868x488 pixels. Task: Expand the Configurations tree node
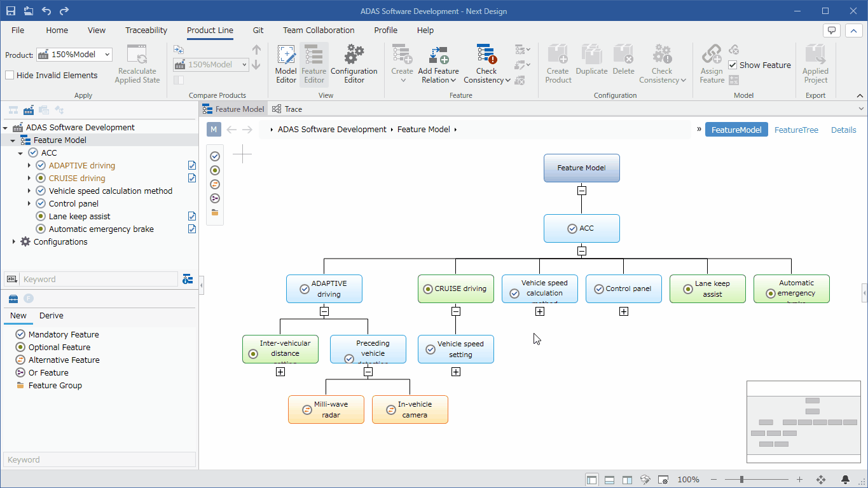pos(14,241)
